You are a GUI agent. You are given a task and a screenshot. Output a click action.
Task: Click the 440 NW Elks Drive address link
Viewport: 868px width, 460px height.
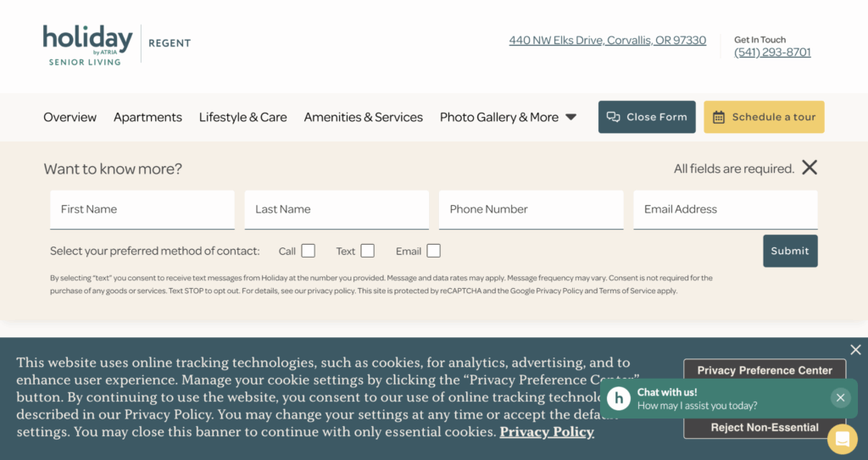click(607, 41)
